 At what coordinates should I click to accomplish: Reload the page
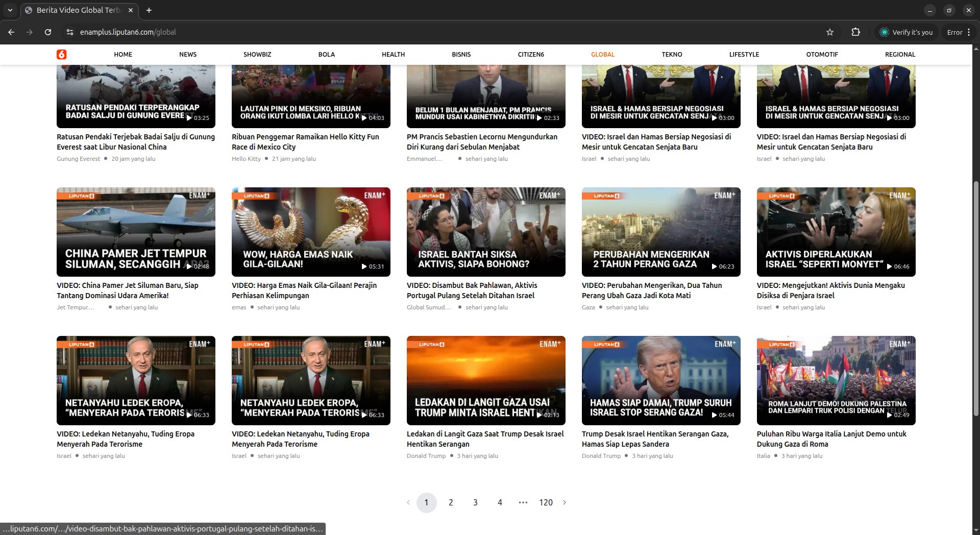pos(48,32)
